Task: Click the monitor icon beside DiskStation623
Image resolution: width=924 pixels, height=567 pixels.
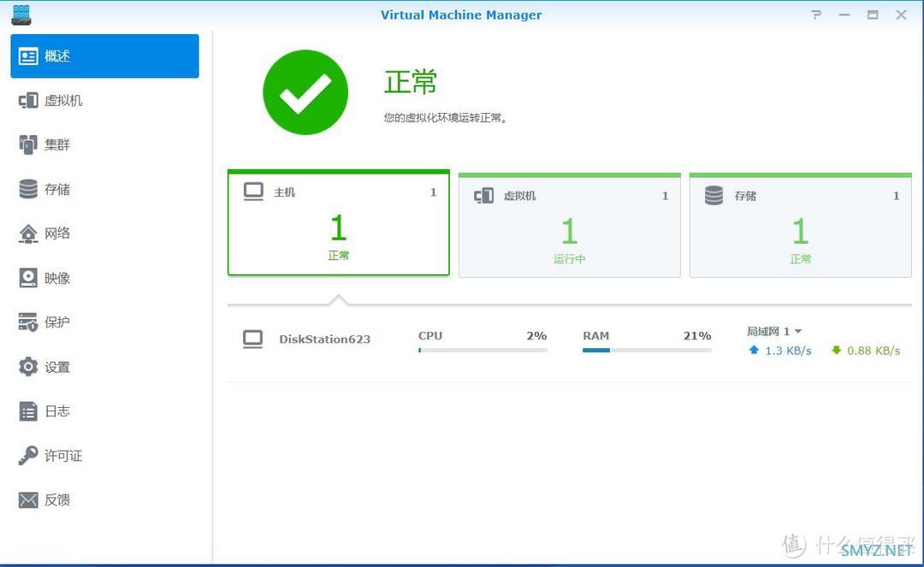Action: pos(252,340)
